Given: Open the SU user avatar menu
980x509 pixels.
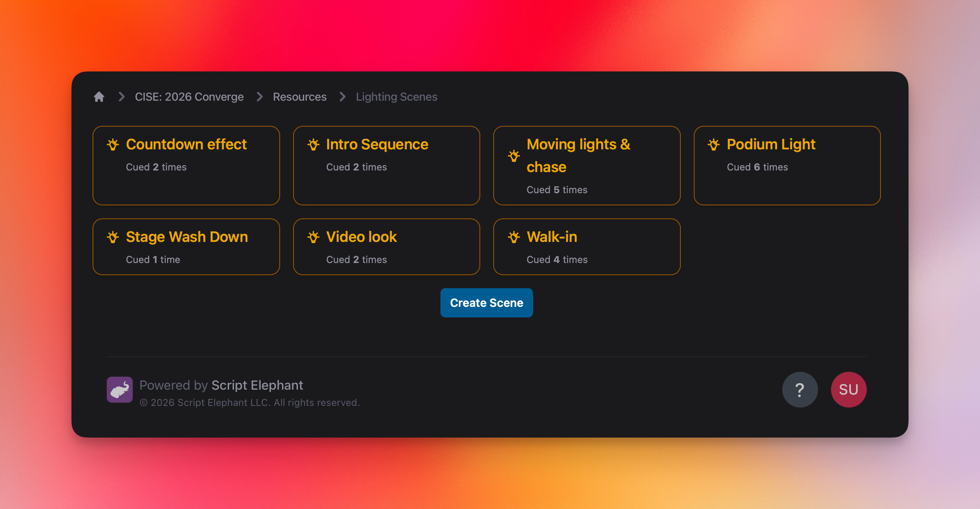Looking at the screenshot, I should click(x=848, y=390).
